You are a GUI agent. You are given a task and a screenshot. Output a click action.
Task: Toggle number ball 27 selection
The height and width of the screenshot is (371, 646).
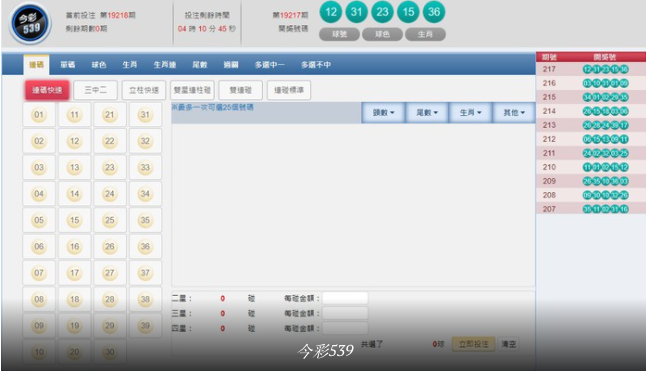(110, 273)
